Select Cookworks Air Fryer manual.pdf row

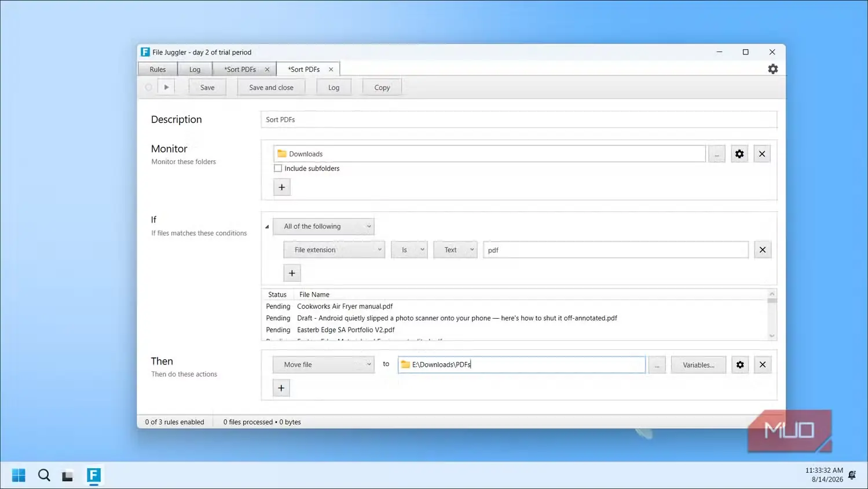point(515,306)
